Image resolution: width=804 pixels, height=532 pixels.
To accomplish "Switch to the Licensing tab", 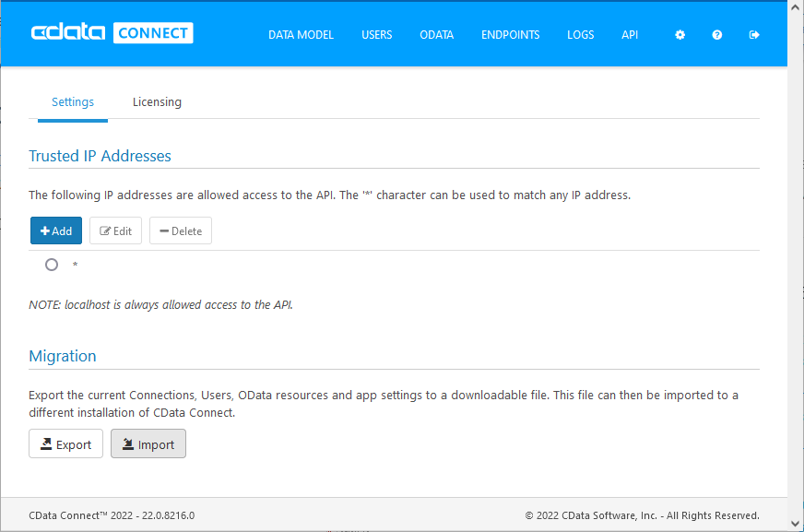I will click(x=157, y=102).
